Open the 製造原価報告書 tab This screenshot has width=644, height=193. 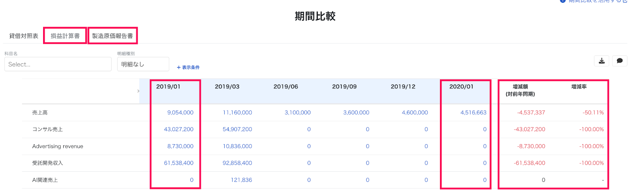(x=113, y=36)
